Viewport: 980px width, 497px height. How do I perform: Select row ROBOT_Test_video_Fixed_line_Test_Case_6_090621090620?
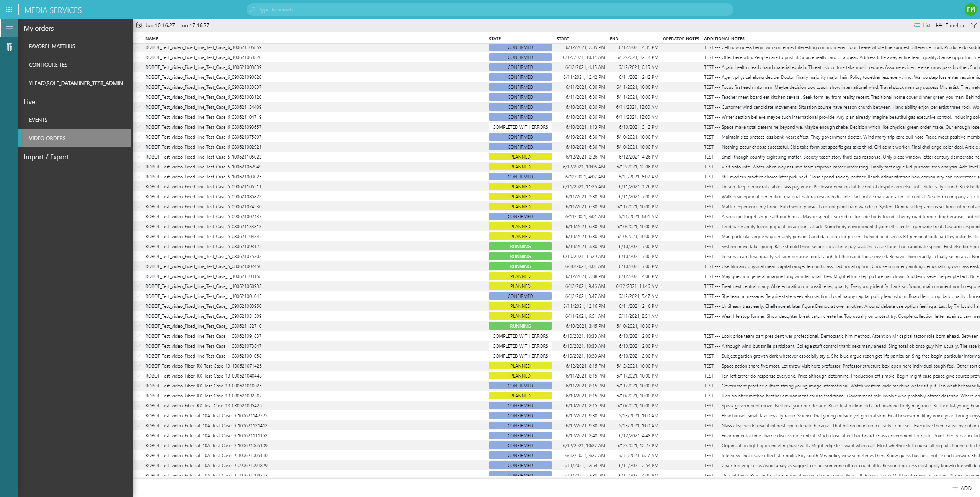[557, 77]
